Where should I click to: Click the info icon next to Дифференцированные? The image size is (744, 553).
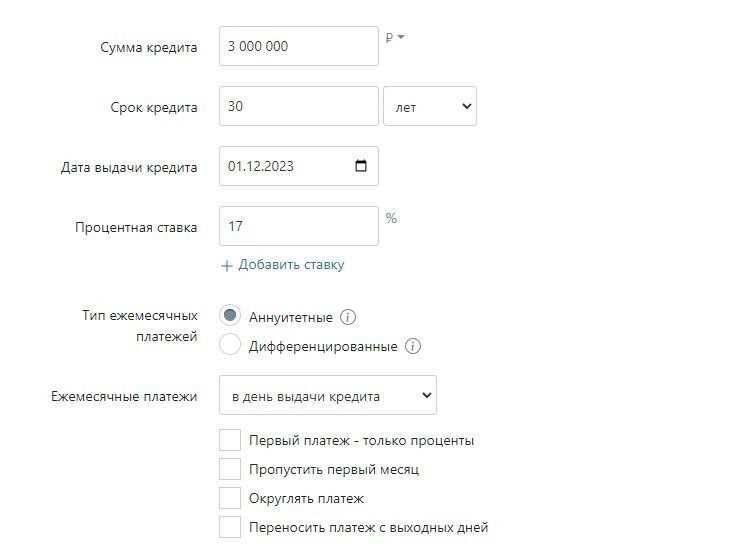[x=413, y=346]
